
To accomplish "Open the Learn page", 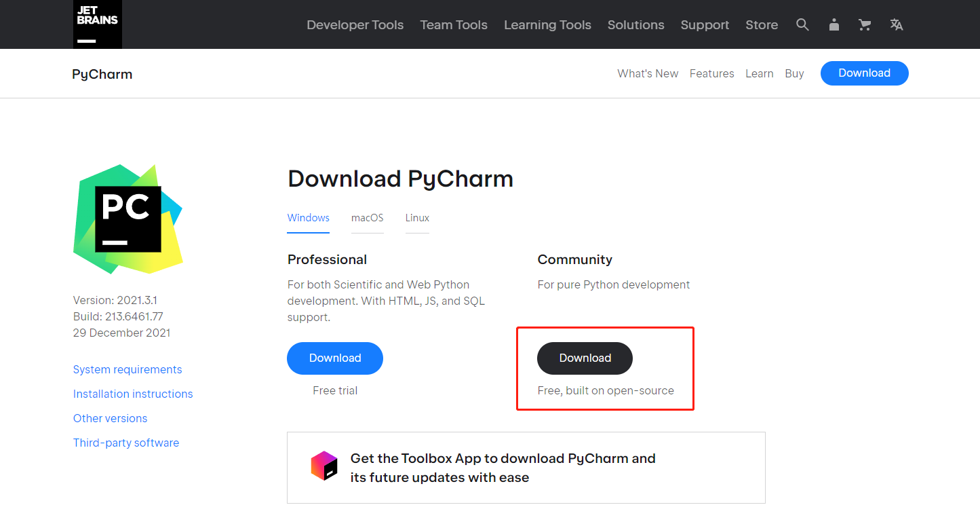I will pos(759,73).
